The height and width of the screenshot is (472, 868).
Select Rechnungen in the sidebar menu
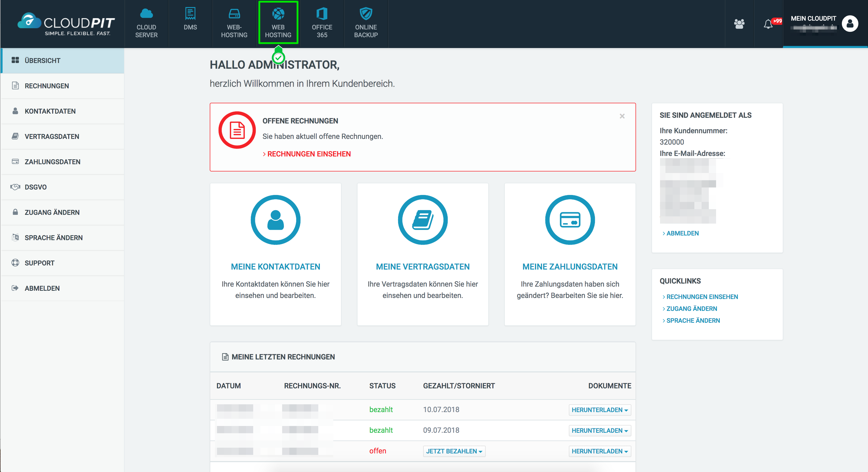(x=47, y=86)
